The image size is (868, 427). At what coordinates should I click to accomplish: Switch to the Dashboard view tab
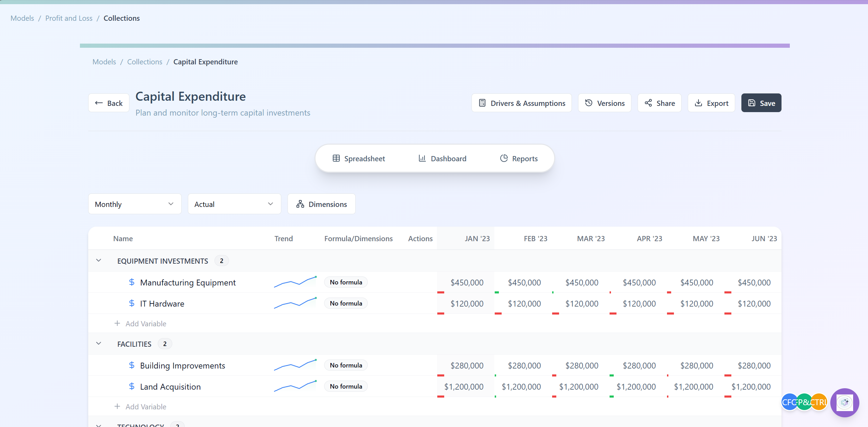tap(442, 158)
